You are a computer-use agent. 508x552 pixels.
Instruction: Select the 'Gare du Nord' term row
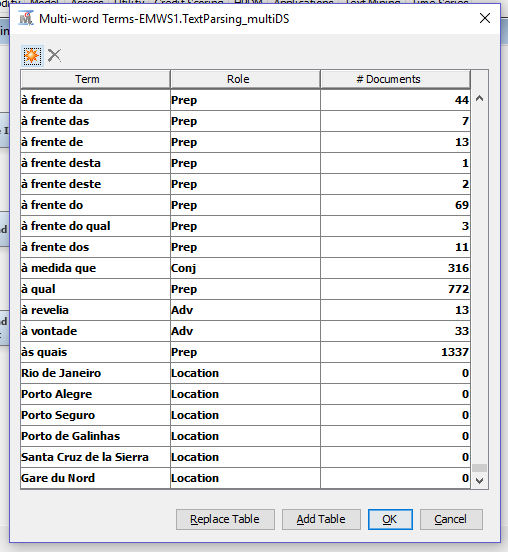(245, 478)
